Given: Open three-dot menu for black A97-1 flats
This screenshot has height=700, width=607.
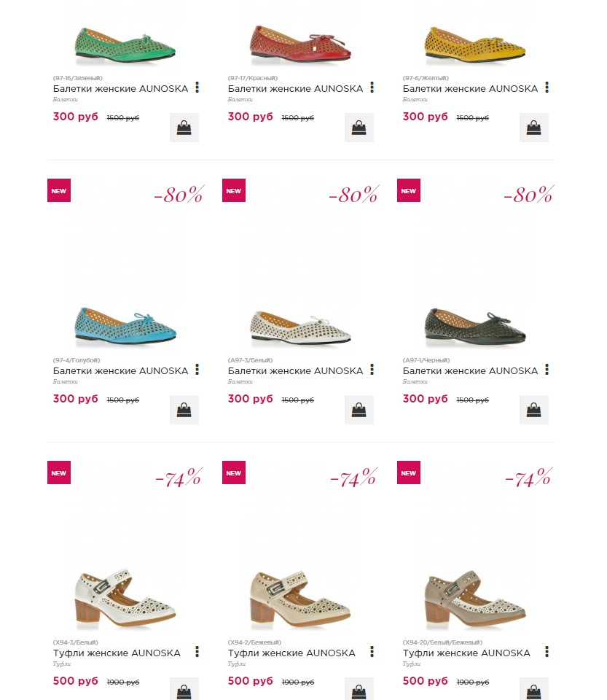Looking at the screenshot, I should coord(547,370).
